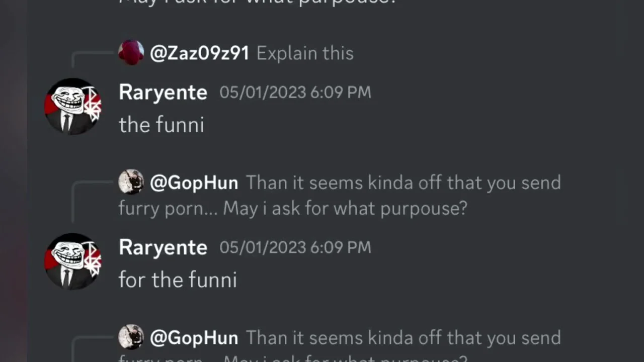Jump to the replied 'Explain this' message
This screenshot has height=362, width=644.
305,53
